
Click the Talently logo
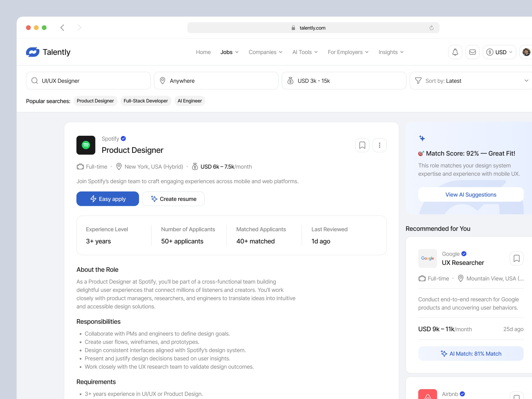click(x=48, y=52)
